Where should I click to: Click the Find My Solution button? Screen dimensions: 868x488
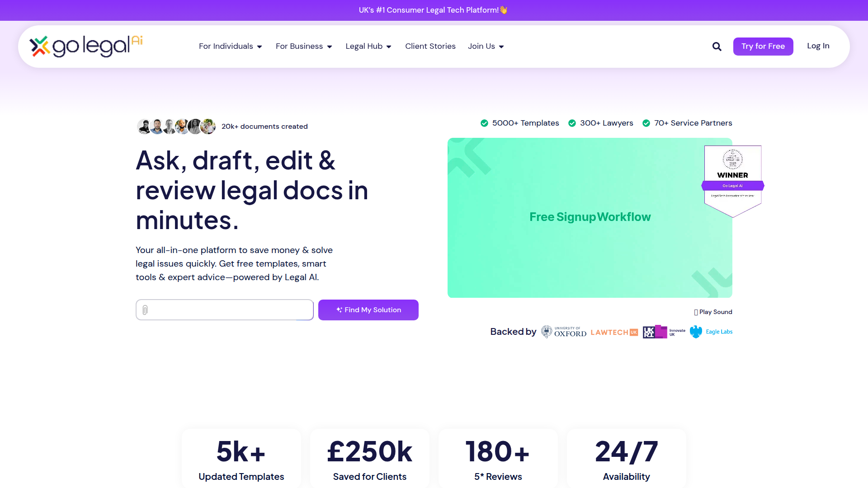[368, 310]
